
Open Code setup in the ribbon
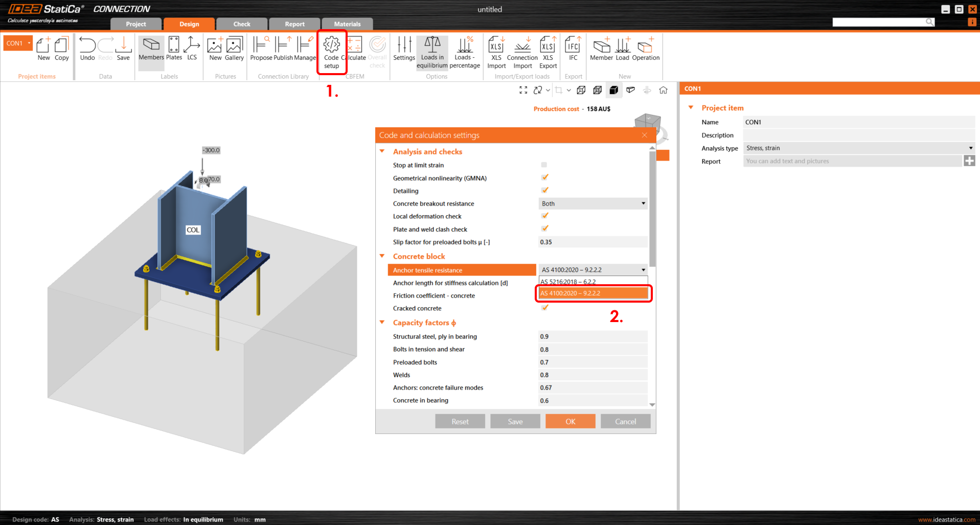click(x=331, y=51)
